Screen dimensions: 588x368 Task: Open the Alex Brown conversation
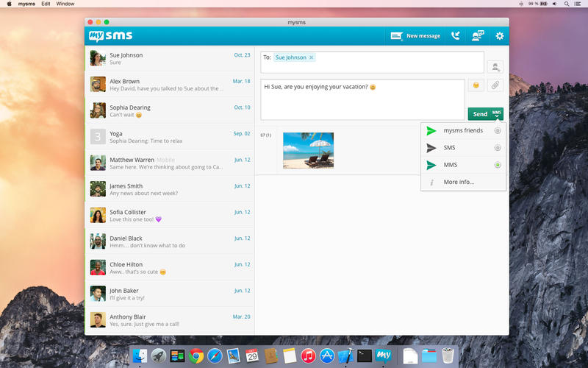169,85
